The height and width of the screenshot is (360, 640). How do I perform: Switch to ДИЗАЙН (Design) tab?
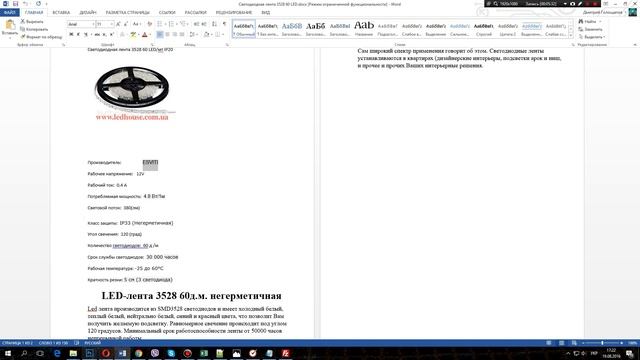88,12
